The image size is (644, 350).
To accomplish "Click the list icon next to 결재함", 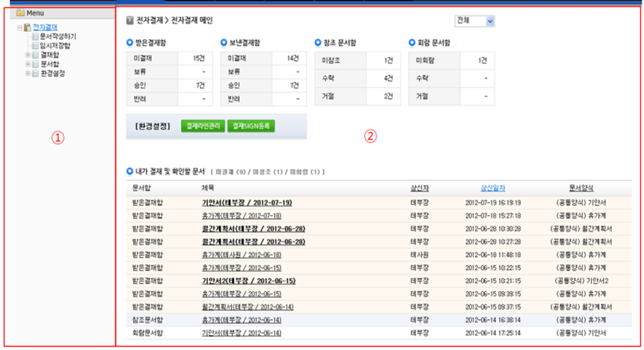I will click(x=35, y=55).
